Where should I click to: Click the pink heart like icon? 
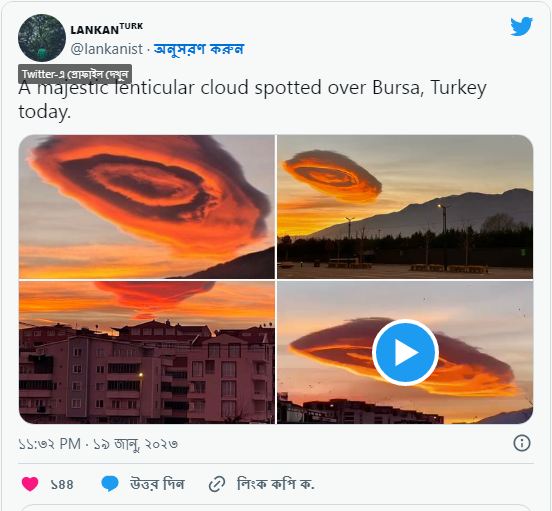click(30, 484)
